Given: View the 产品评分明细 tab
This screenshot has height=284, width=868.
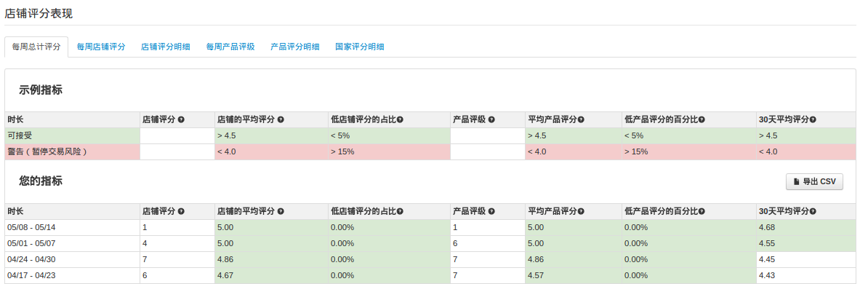Looking at the screenshot, I should tap(295, 47).
